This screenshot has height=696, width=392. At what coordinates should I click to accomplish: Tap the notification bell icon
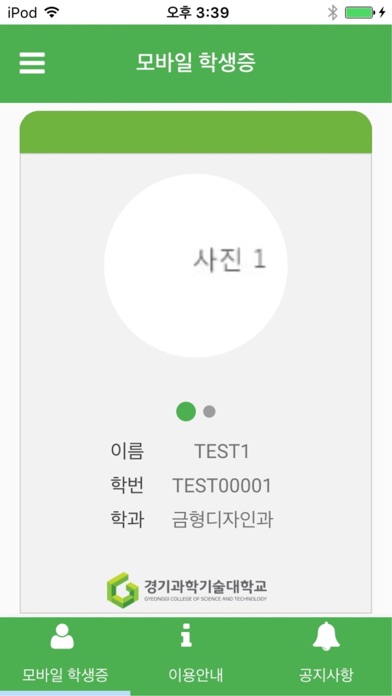(326, 636)
